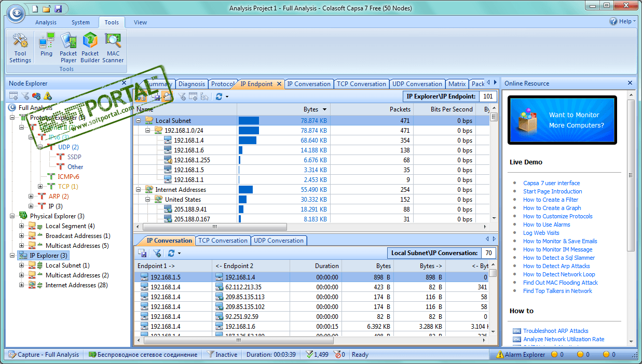The width and height of the screenshot is (642, 364).
Task: Click the Help icon in top right
Action: tap(613, 22)
